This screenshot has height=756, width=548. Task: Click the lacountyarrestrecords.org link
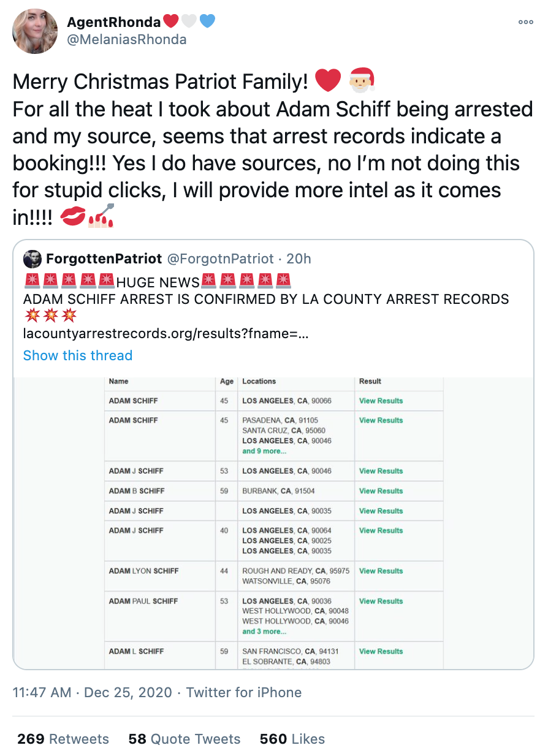point(166,334)
